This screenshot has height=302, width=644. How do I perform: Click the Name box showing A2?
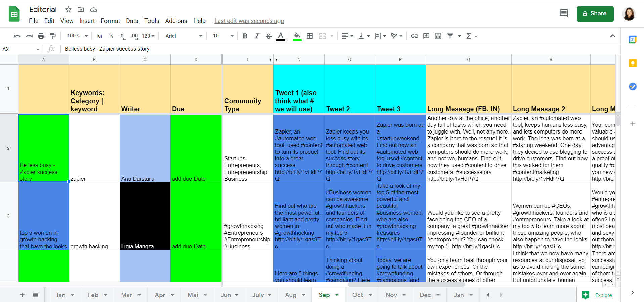[21, 49]
